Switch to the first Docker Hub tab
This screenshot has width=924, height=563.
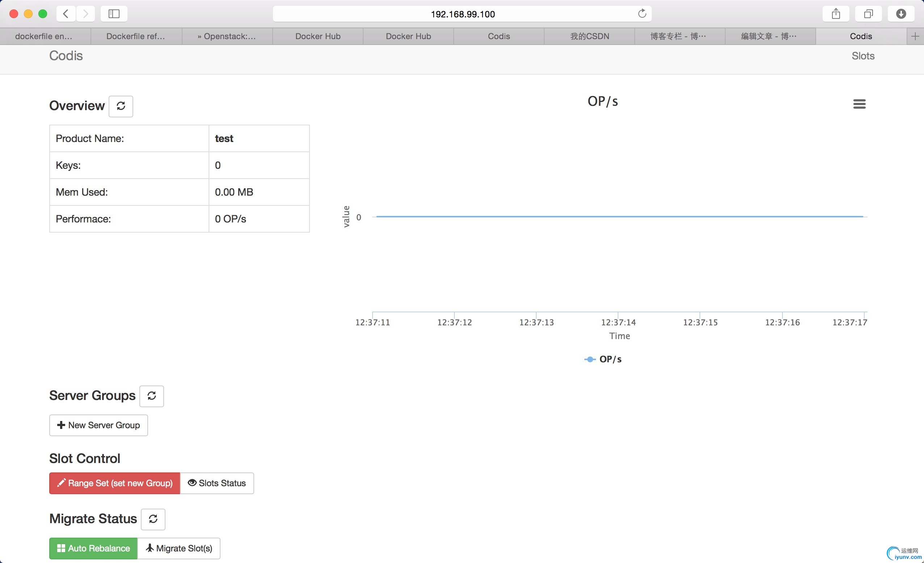[x=318, y=36]
